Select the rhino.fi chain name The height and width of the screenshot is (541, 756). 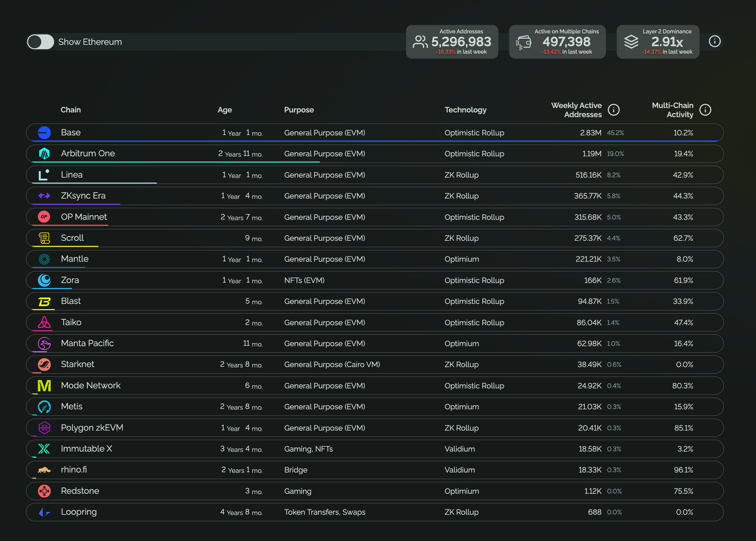(74, 470)
